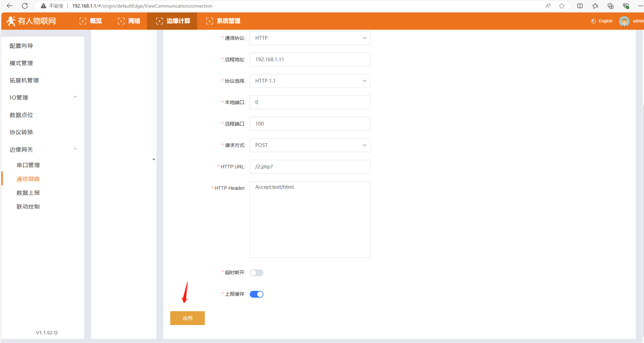Image resolution: width=644 pixels, height=343 pixels.
Task: Click the favorites star icon in address bar
Action: click(562, 6)
